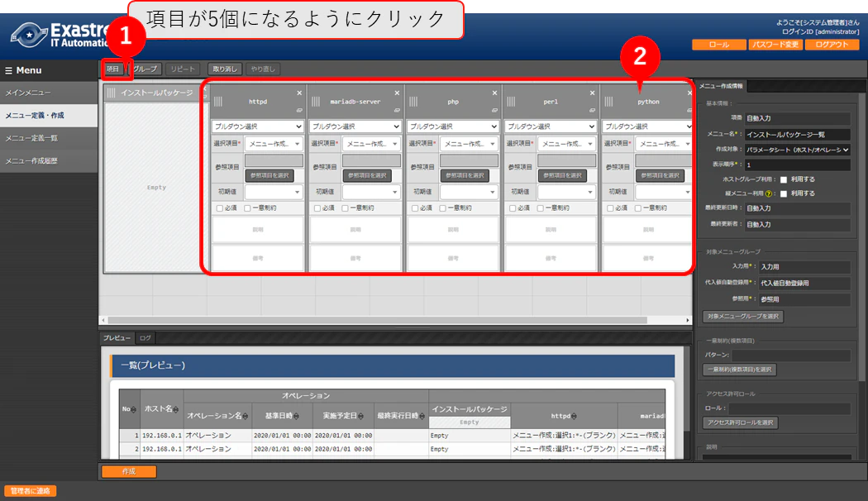Sort preview table by No column
This screenshot has width=868, height=501.
pos(134,410)
